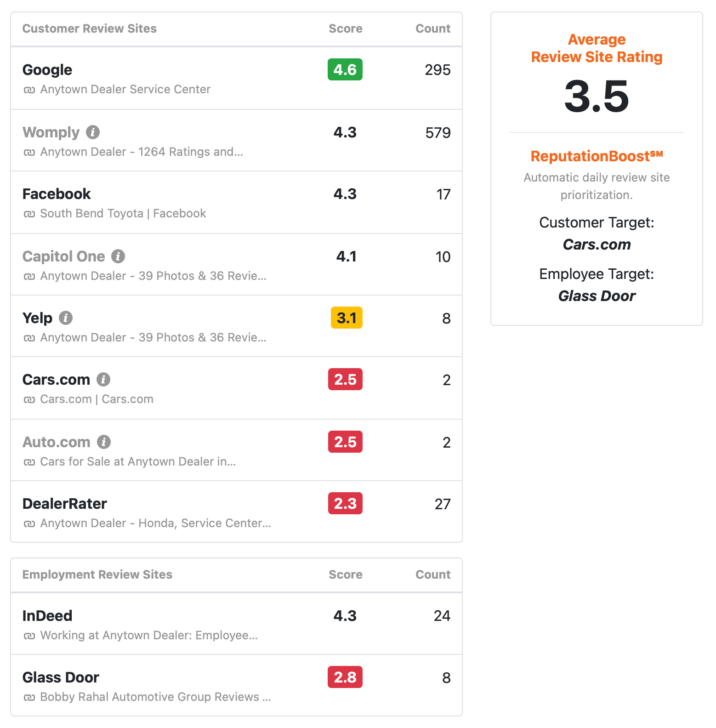Viewport: 716px width, 728px height.
Task: Click the Customer Review Sites Score column header
Action: click(x=346, y=28)
